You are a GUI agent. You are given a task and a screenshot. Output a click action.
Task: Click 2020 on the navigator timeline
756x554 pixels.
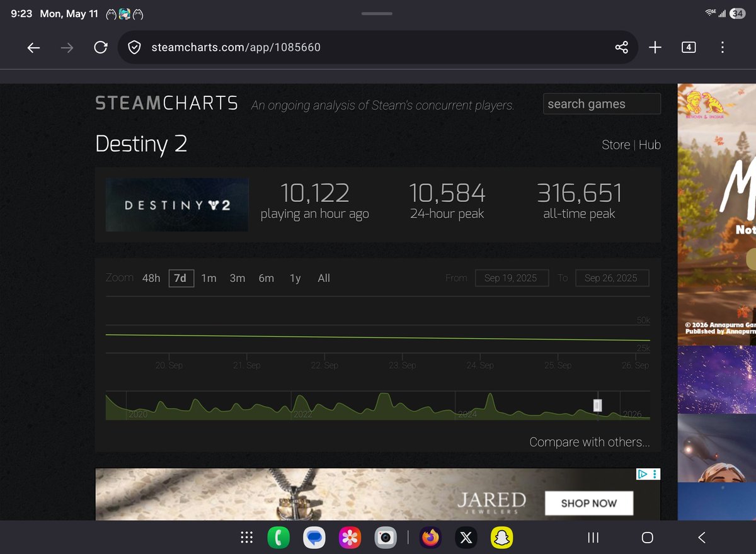coord(138,414)
